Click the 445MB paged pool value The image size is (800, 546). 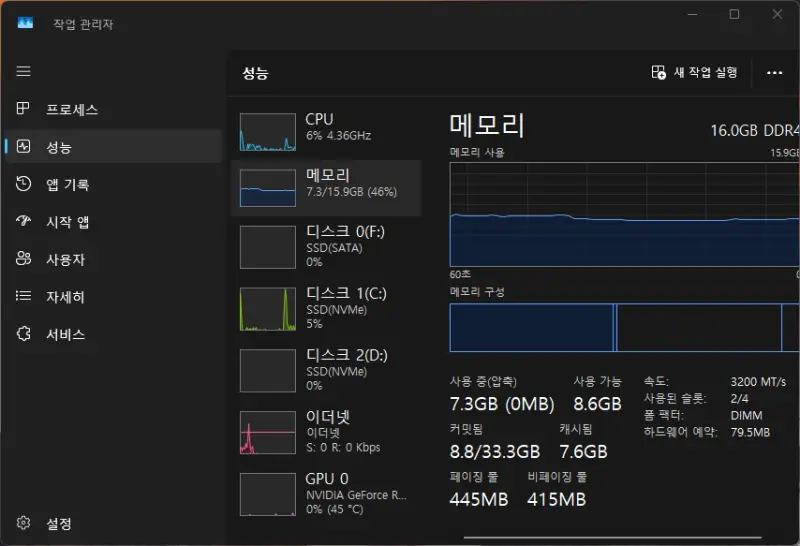tap(479, 500)
